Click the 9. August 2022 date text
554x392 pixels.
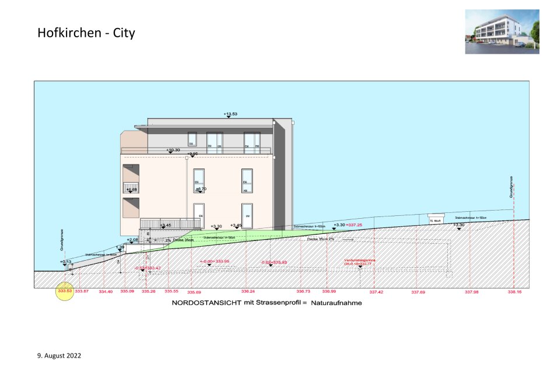tap(59, 355)
